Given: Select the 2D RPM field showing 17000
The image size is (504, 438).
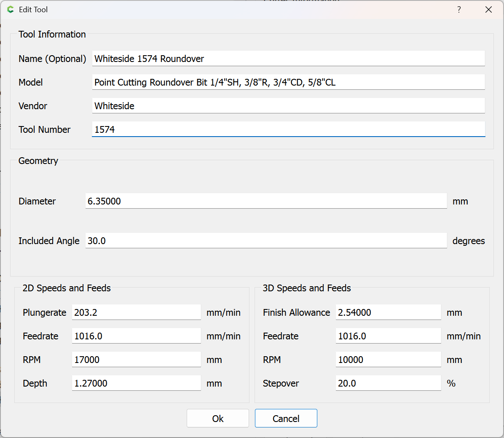Looking at the screenshot, I should (x=136, y=360).
